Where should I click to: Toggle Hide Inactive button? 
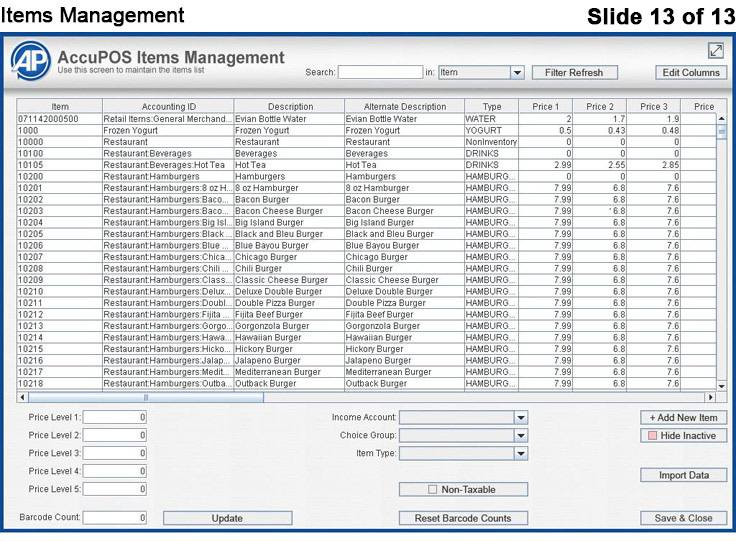[683, 435]
